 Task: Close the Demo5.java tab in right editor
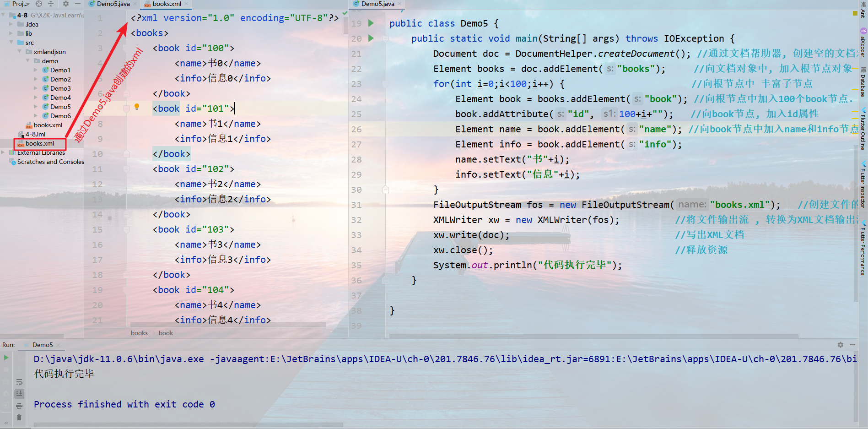coord(399,4)
